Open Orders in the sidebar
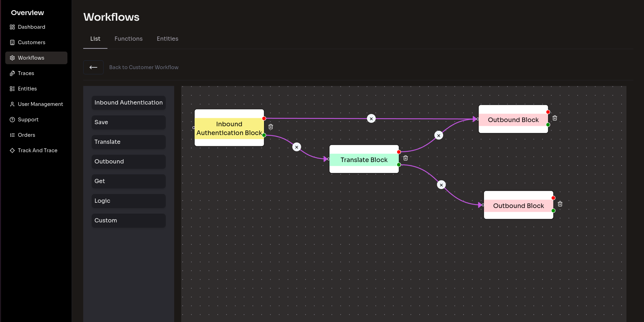Screen dimensions: 644x322 (36, 135)
